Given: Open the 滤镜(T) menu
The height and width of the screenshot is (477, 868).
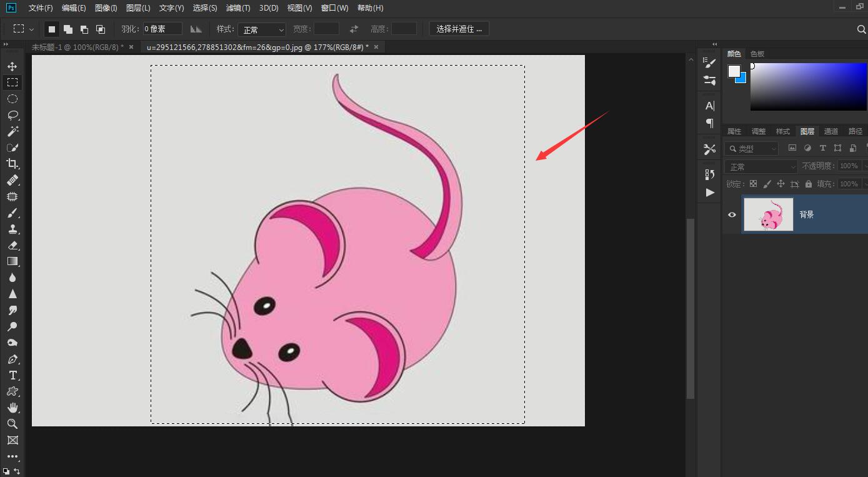Looking at the screenshot, I should pyautogui.click(x=238, y=8).
